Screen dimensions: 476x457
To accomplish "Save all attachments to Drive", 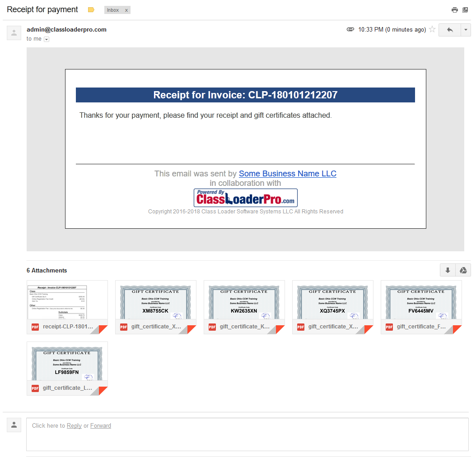I will [x=463, y=270].
